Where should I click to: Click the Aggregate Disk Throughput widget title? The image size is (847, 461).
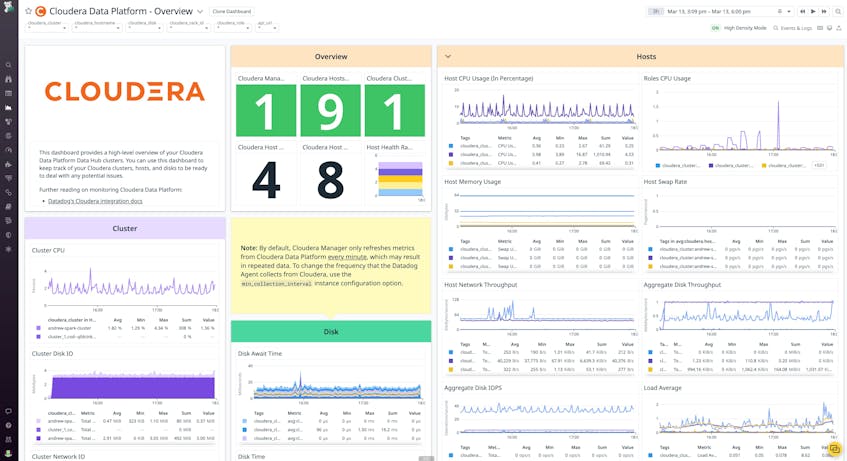tap(682, 285)
